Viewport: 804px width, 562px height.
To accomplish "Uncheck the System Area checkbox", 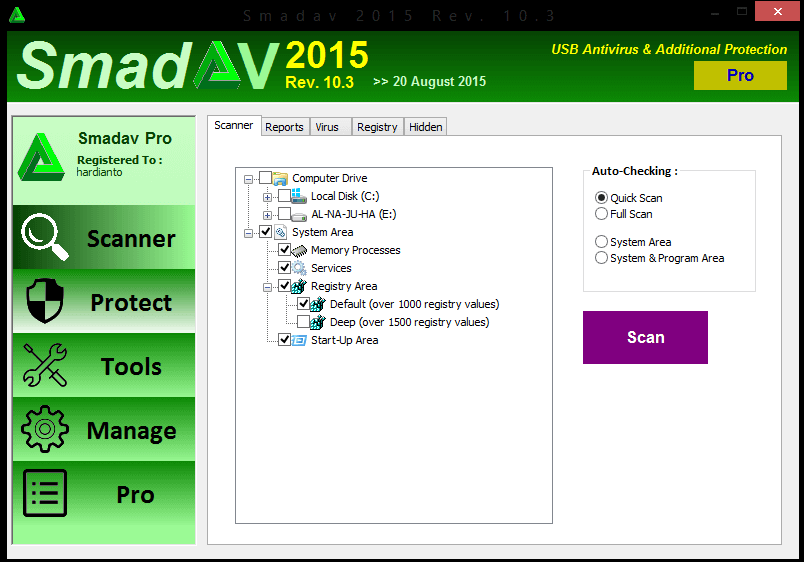I will coord(266,232).
